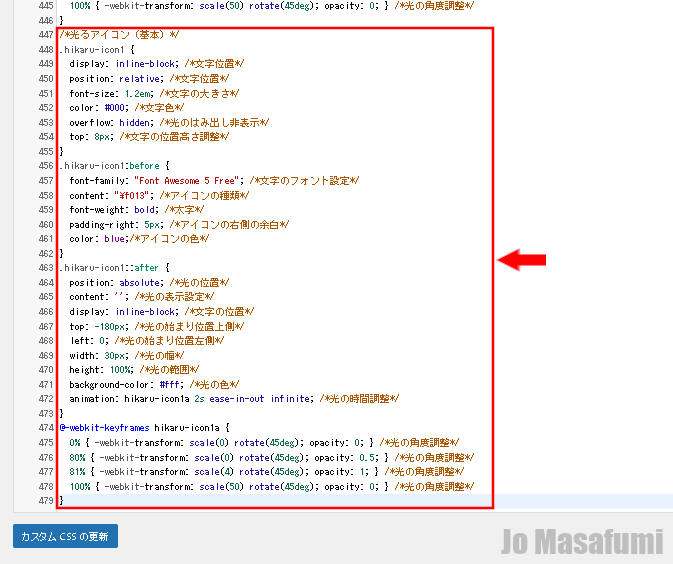Click the position: absolute line
The width and height of the screenshot is (673, 564).
[149, 283]
